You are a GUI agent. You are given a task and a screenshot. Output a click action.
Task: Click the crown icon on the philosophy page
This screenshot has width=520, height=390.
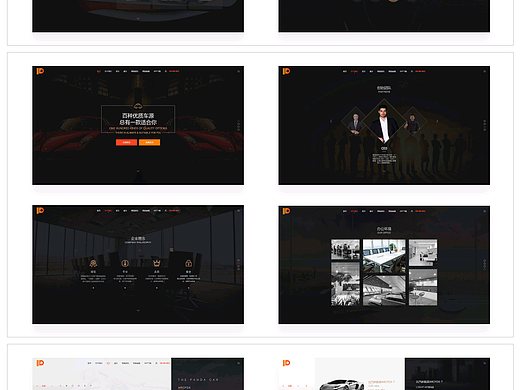pyautogui.click(x=157, y=263)
